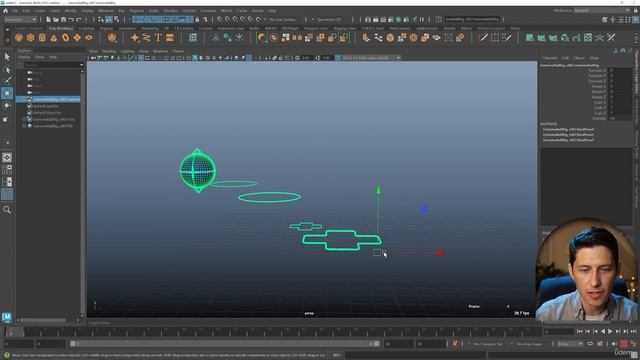Open No Character Set dropdown

pyautogui.click(x=488, y=344)
